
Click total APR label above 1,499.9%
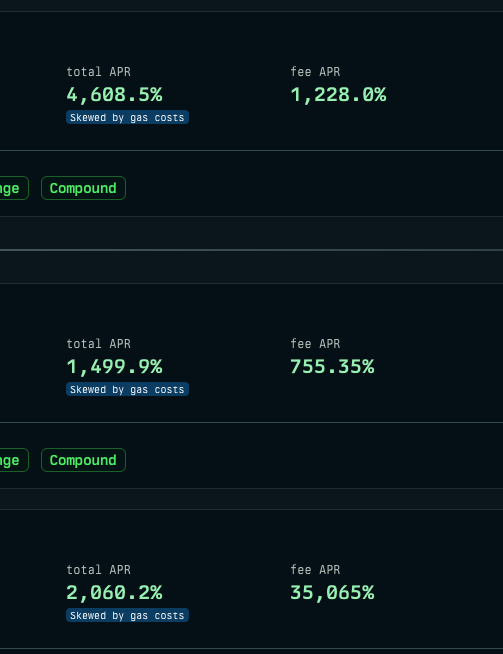[x=99, y=344]
